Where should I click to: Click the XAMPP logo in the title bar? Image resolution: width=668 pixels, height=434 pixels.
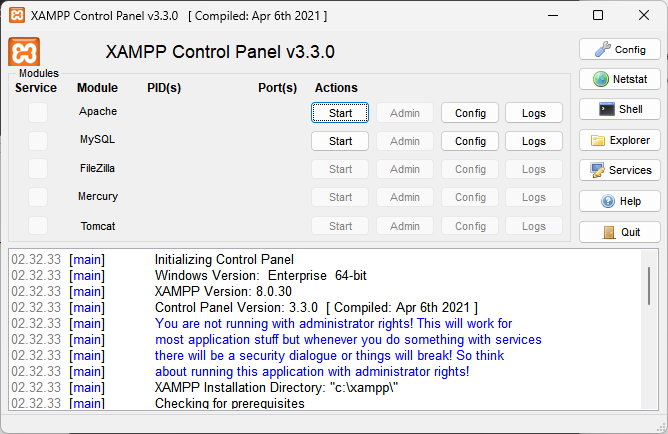[x=17, y=15]
